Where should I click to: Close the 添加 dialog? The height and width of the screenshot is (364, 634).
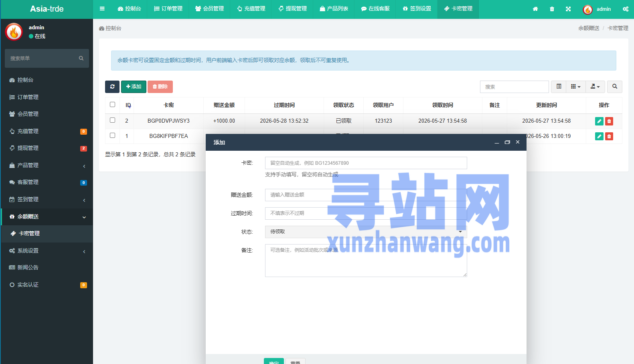518,142
